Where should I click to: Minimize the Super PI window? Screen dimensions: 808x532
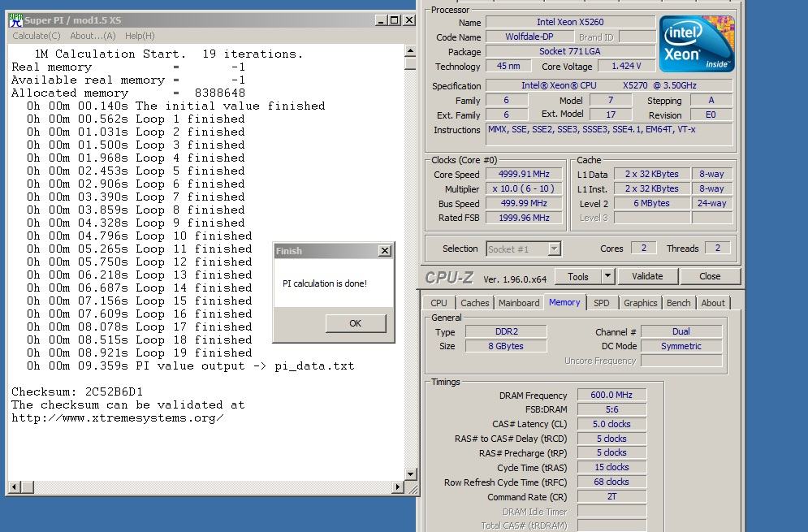click(381, 20)
